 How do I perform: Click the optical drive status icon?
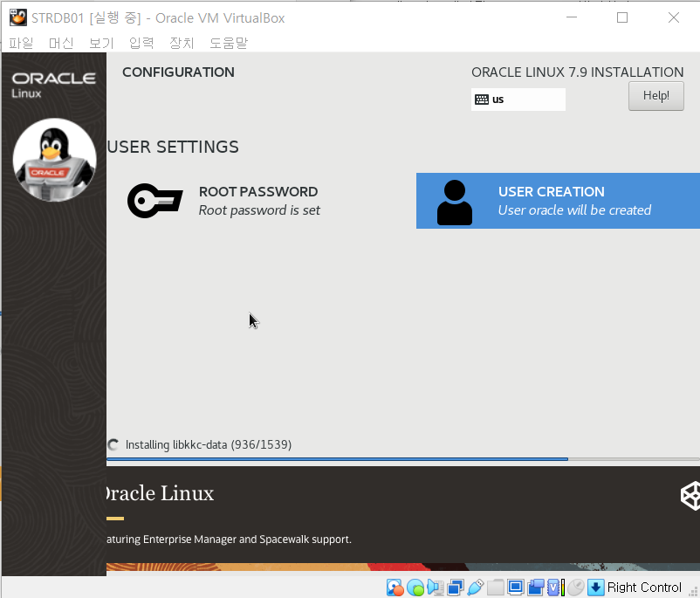tap(415, 588)
